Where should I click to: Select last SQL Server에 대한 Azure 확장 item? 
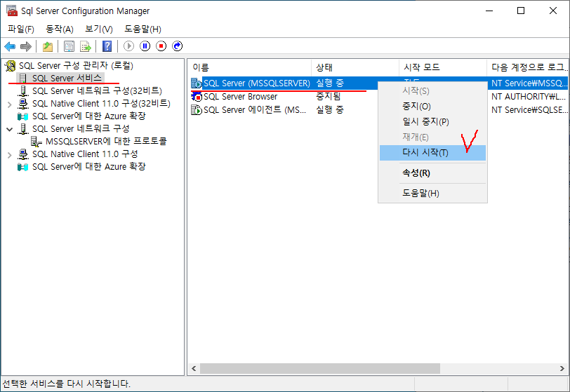(x=89, y=166)
